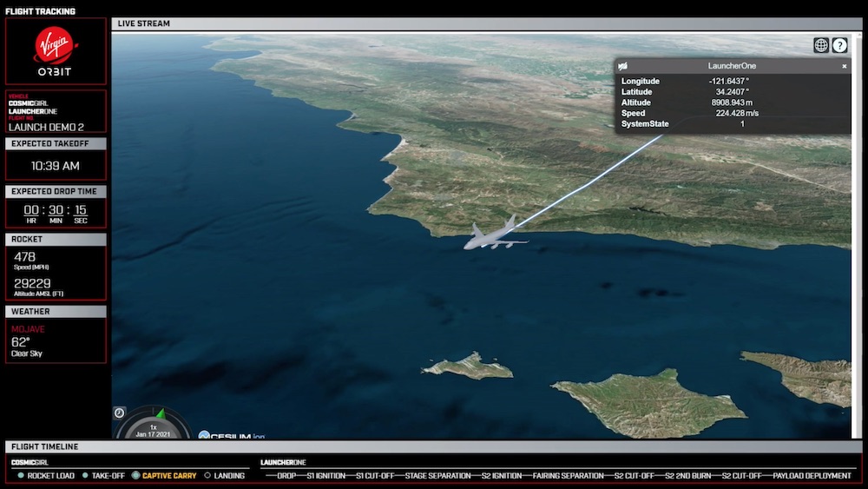
Task: Click the Fairing Separation timeline stage
Action: click(568, 476)
